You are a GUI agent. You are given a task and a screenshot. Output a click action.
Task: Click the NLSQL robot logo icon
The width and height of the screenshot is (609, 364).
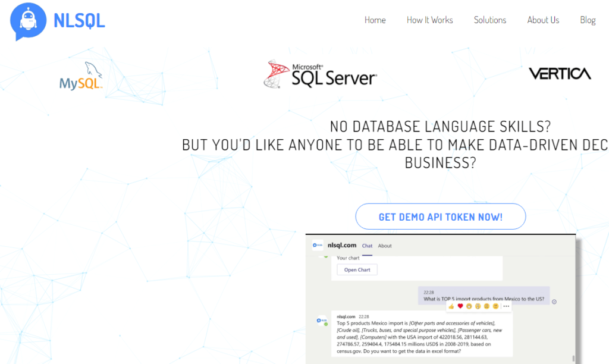[x=29, y=21]
